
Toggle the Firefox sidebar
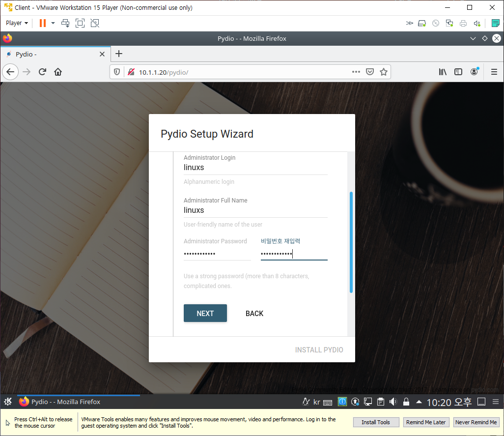coord(458,72)
